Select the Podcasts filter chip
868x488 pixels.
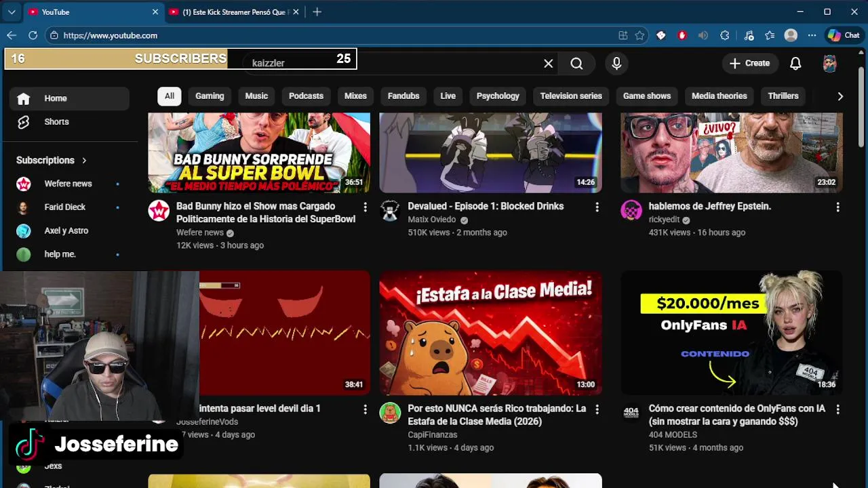coord(306,96)
